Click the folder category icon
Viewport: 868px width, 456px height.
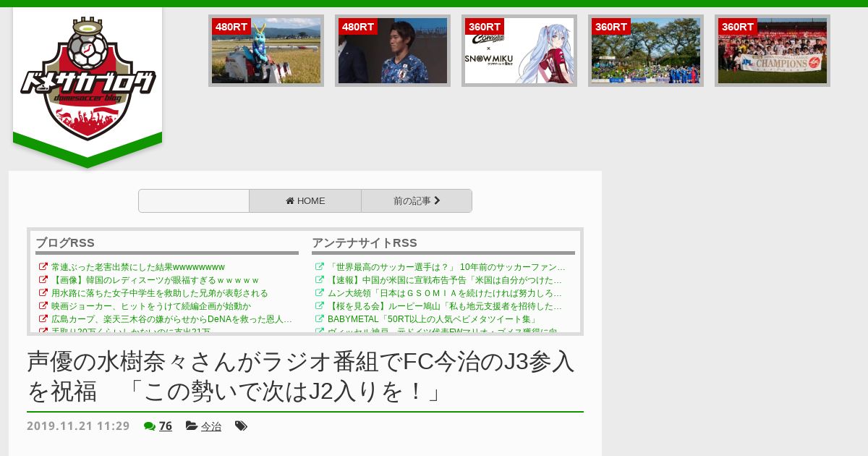(x=192, y=426)
